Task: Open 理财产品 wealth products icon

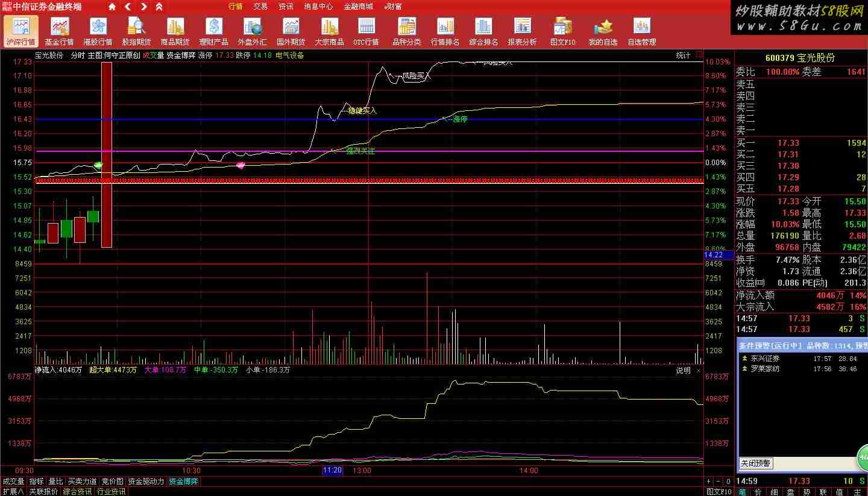Action: [213, 31]
